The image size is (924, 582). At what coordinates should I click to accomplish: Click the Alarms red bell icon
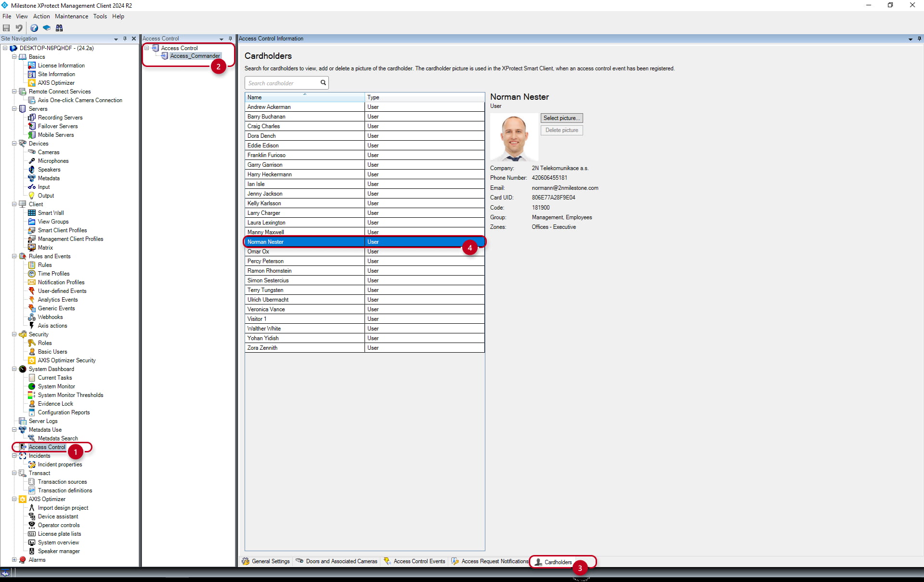[x=23, y=560]
